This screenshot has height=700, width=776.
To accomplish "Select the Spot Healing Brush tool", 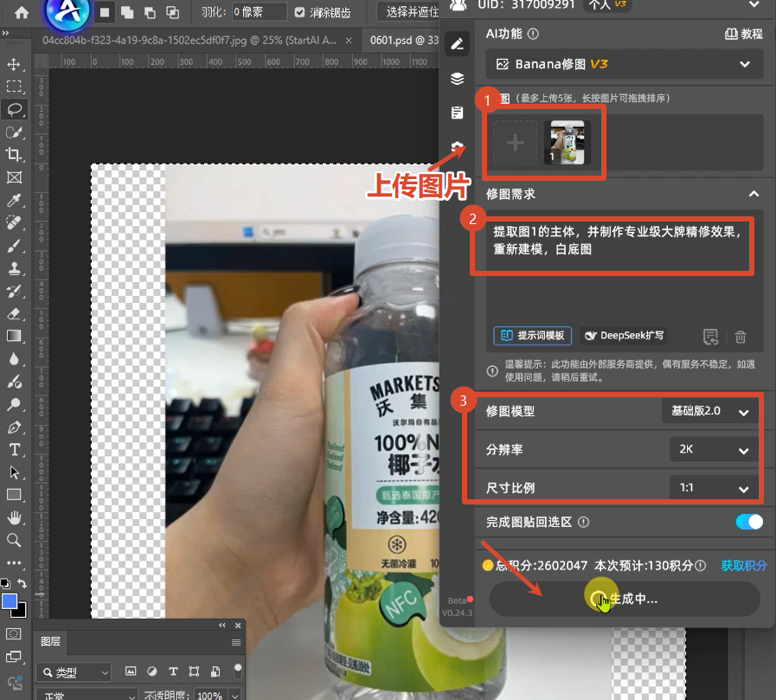I will pyautogui.click(x=14, y=222).
